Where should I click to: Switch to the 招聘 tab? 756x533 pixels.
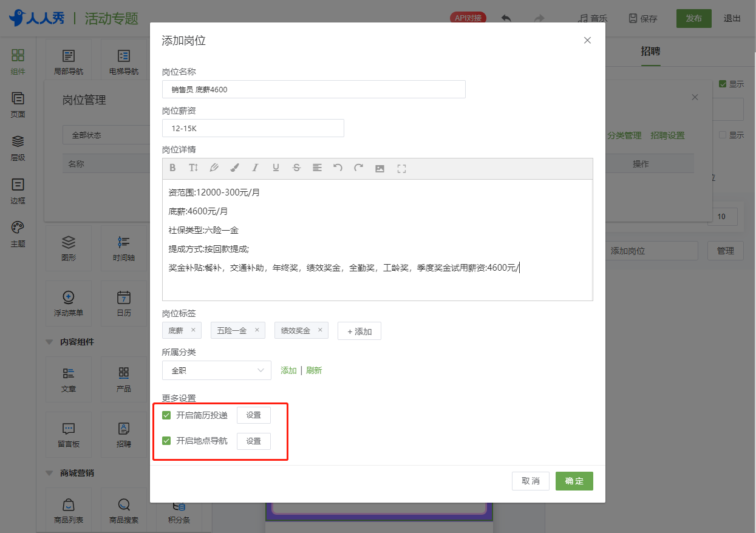pos(650,52)
